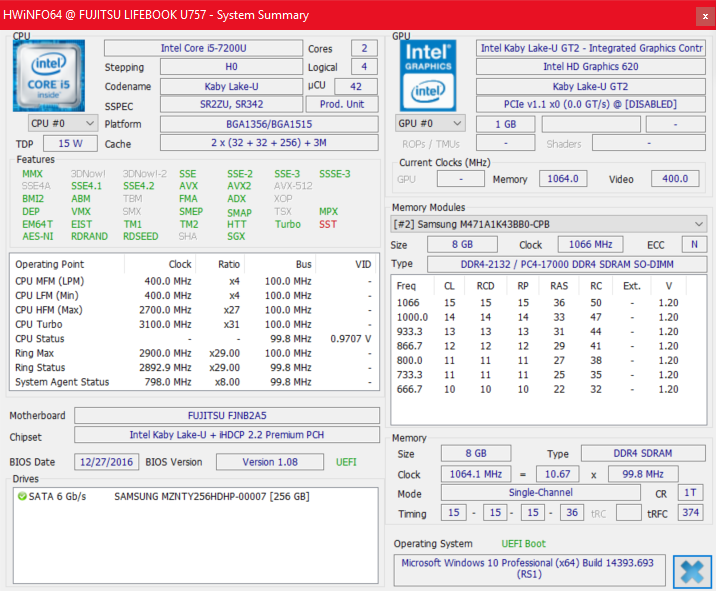The height and width of the screenshot is (591, 716).
Task: Open the GPU #0 selector dropdown
Action: [431, 123]
